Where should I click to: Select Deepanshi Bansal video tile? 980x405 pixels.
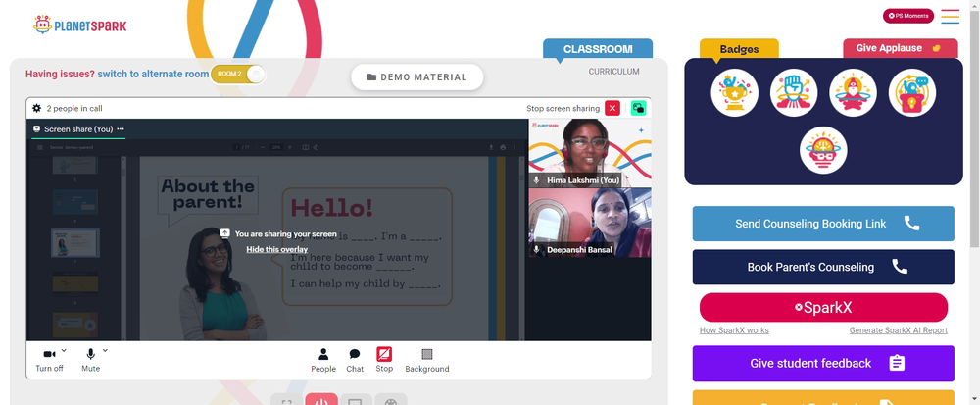tap(590, 223)
